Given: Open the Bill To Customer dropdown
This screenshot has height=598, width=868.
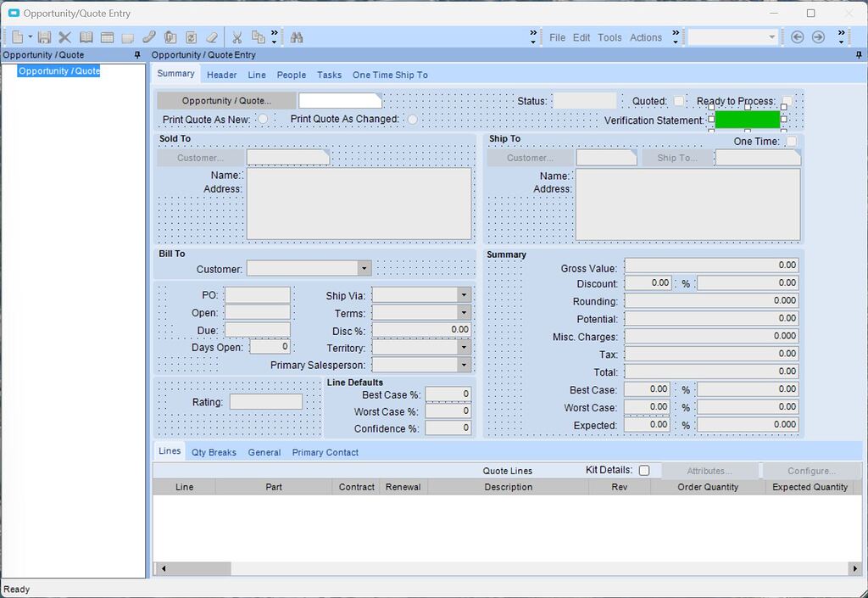Looking at the screenshot, I should (x=364, y=269).
